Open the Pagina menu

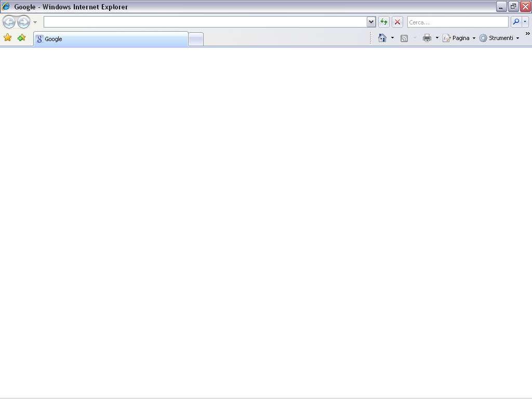(459, 38)
